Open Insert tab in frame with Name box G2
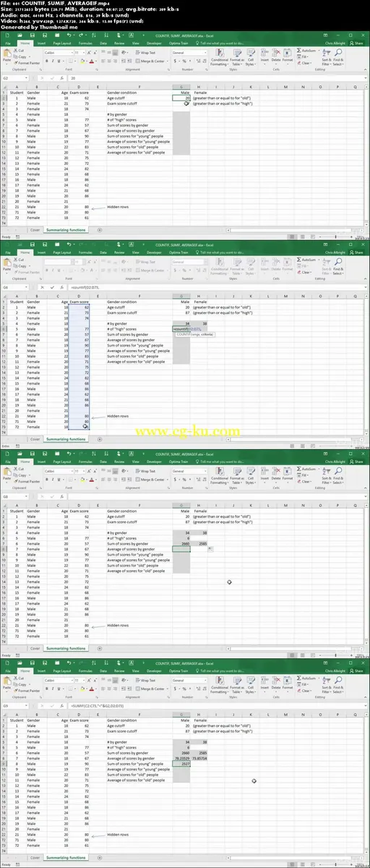This screenshot has width=370, height=868. click(41, 43)
